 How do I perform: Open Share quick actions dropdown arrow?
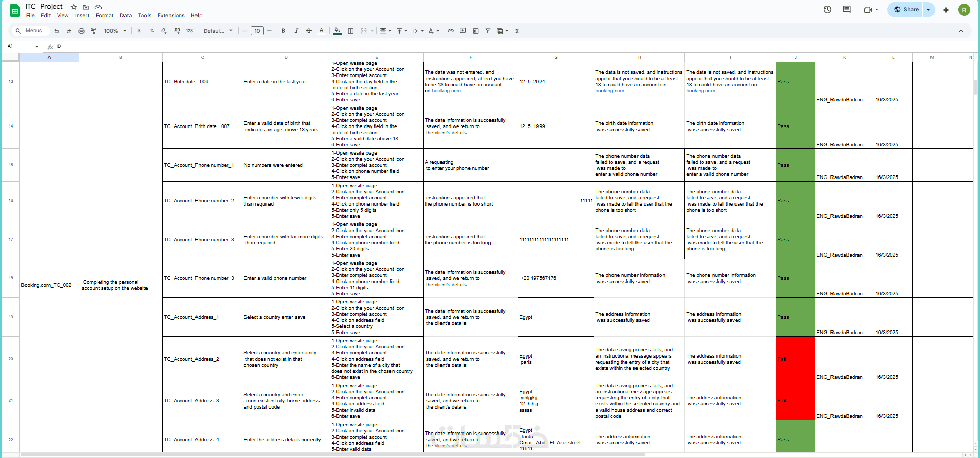point(928,10)
